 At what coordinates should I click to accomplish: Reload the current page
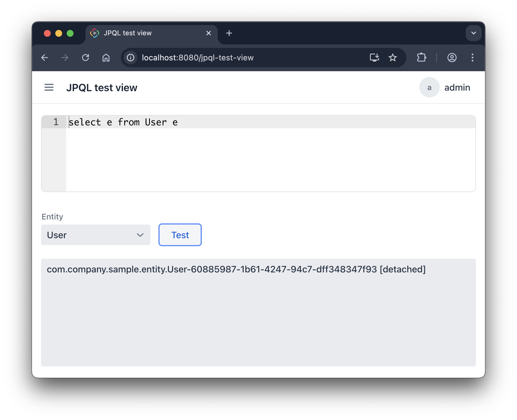(x=86, y=58)
